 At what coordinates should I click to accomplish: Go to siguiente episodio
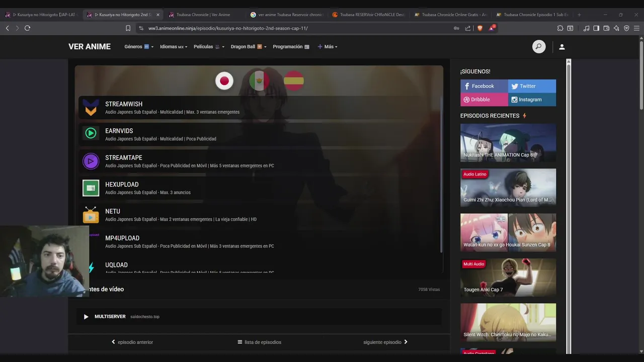pos(385,342)
